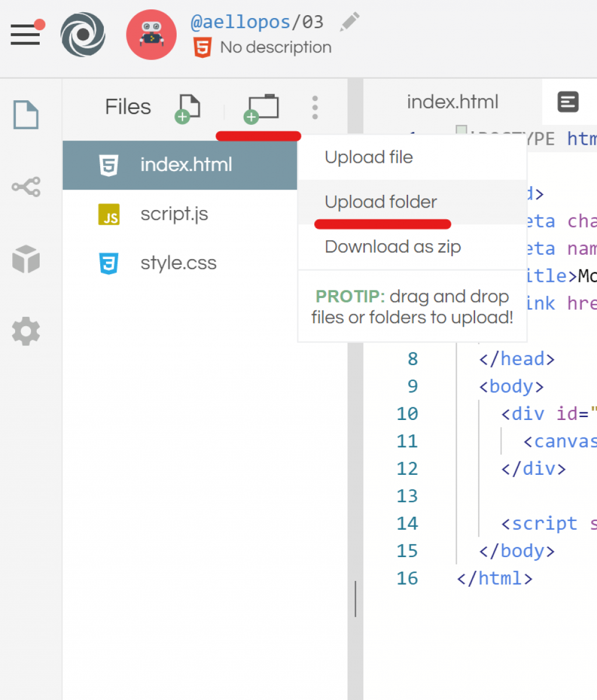
Task: Edit repl name with pencil icon
Action: [349, 22]
